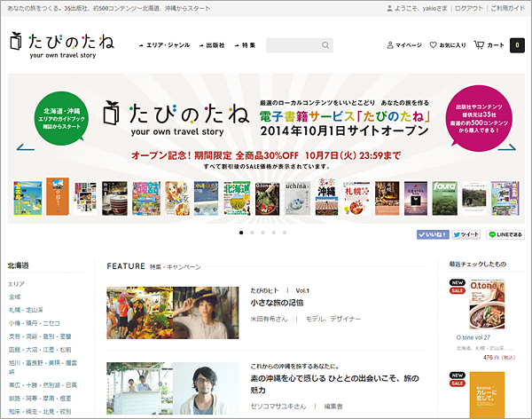Image resolution: width=532 pixels, height=419 pixels.
Task: Select 支笏・洞爺・登別・室蘭 area link
Action: 40,336
